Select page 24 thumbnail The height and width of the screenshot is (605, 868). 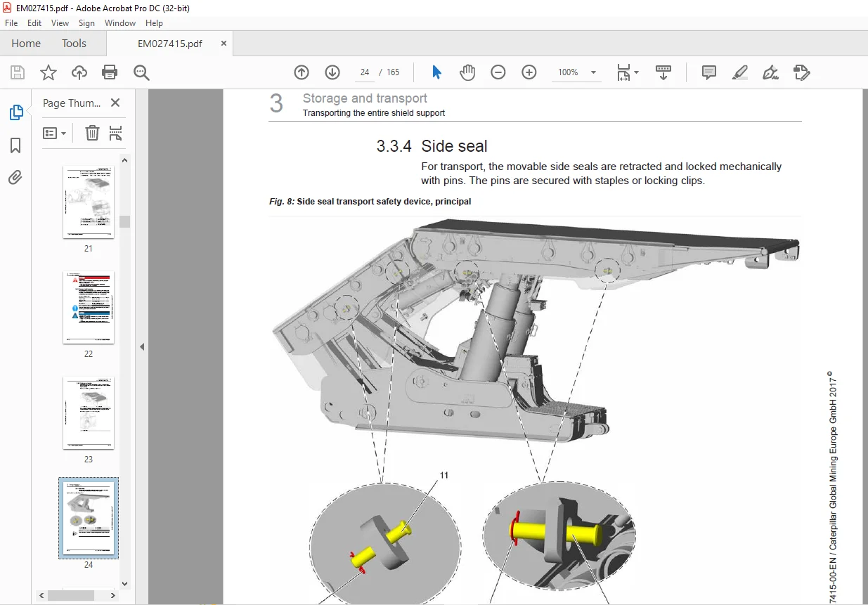(x=89, y=519)
